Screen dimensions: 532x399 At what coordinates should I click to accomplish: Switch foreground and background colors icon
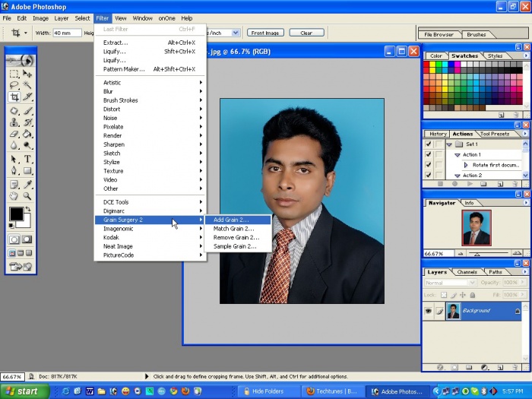[28, 209]
